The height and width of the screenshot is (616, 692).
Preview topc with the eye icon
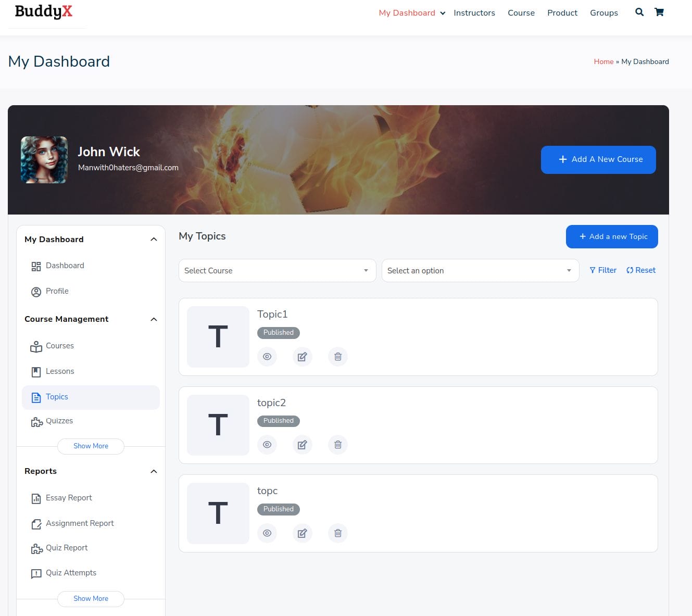click(x=267, y=533)
